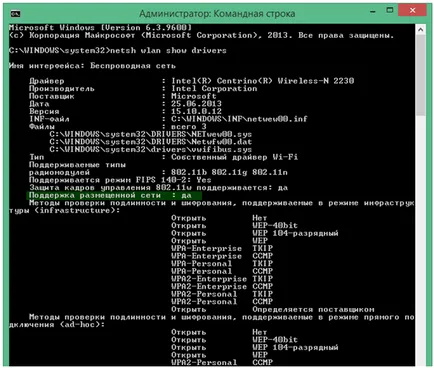Click the WPA-Enterprise CCMP row

(x=222, y=256)
